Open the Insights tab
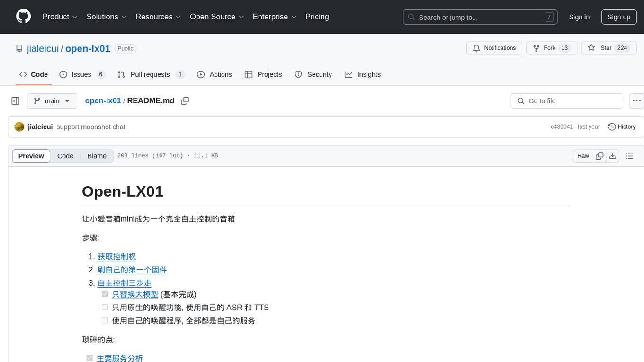Viewport: 644px width, 362px height. [363, 74]
